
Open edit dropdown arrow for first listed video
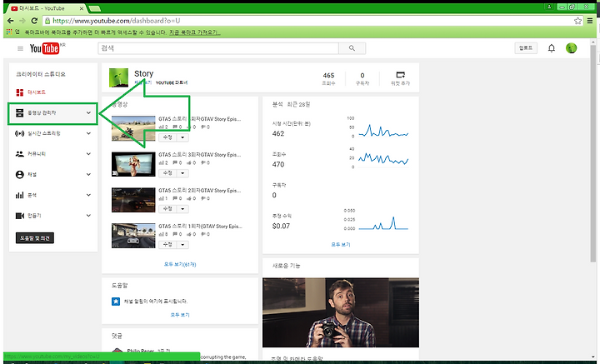(182, 137)
